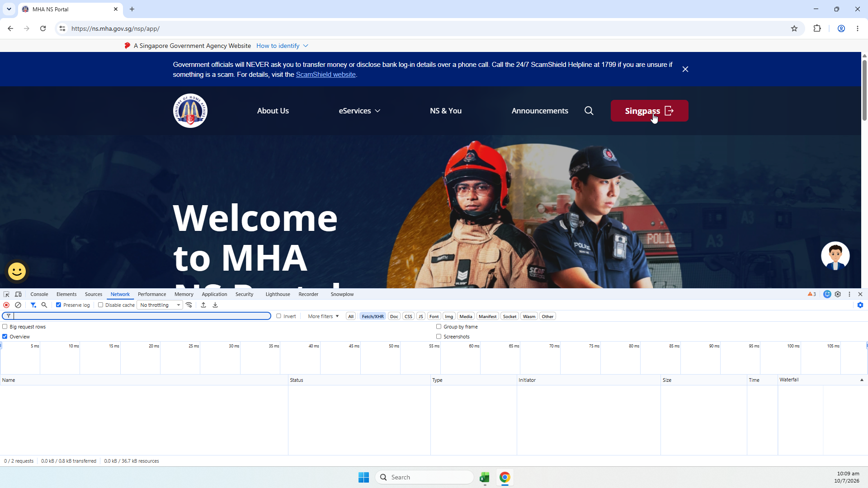Viewport: 868px width, 488px height.
Task: Expand How to identify
Action: [282, 46]
